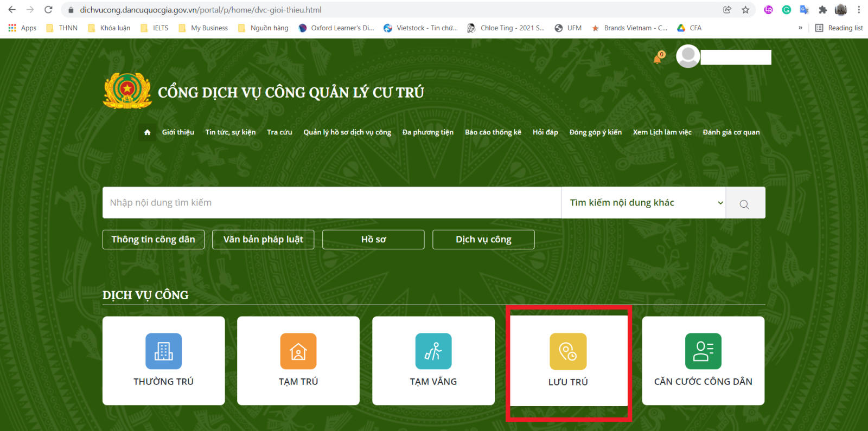The height and width of the screenshot is (431, 868).
Task: Open the Chrome three-dot menu
Action: (859, 10)
